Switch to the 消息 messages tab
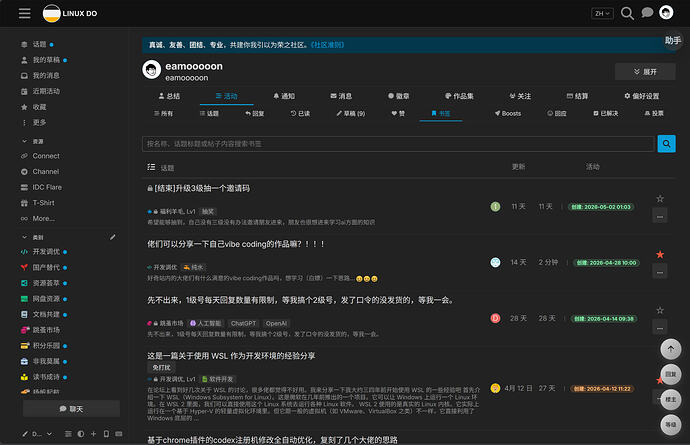This screenshot has height=445, width=690. 341,96
